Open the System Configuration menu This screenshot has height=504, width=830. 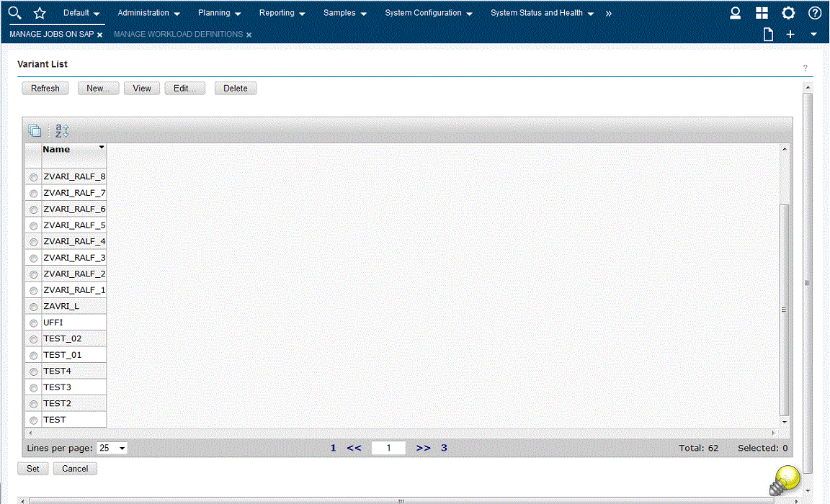tap(423, 13)
